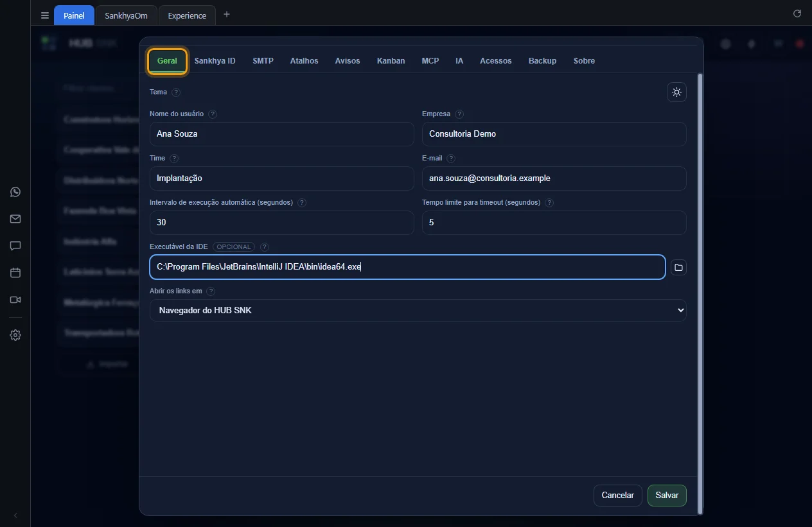Go to the Kanban tab
Screen dimensions: 812x527
coord(391,61)
